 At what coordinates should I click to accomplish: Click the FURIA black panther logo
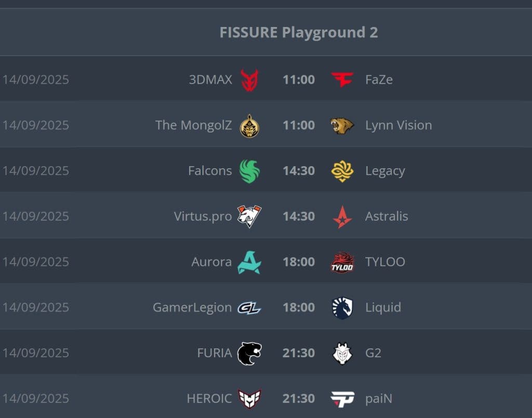[249, 353]
